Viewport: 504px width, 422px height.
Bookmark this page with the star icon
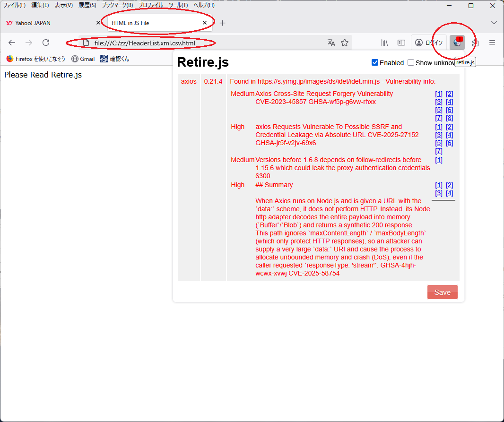pos(345,43)
